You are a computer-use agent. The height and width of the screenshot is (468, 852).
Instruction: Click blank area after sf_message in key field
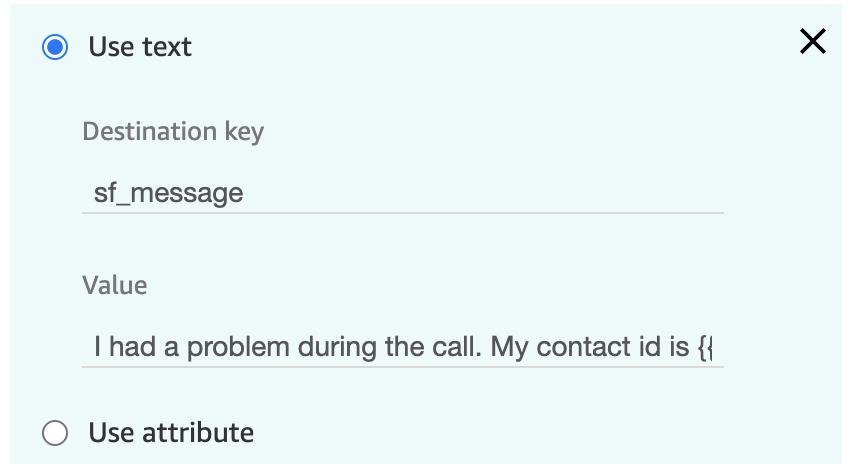[484, 194]
